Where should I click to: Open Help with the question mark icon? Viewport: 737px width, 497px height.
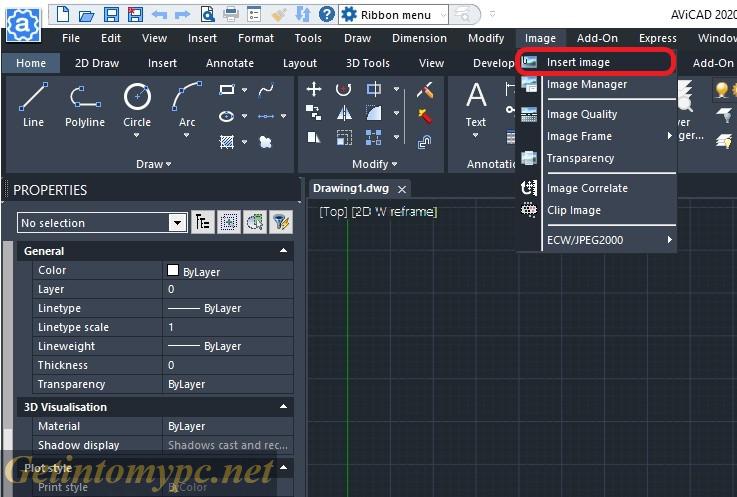point(327,15)
